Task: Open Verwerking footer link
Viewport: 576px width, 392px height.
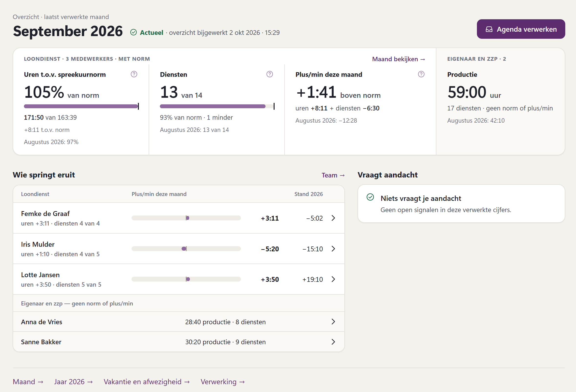Action: tap(223, 382)
